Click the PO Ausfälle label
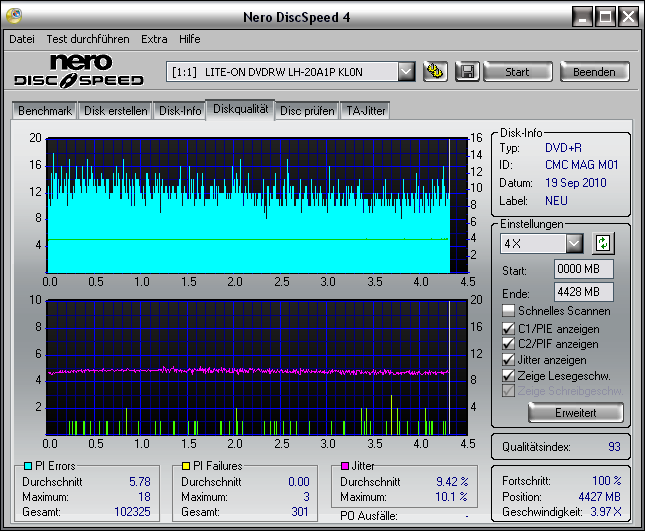The height and width of the screenshot is (531, 645). (x=369, y=516)
